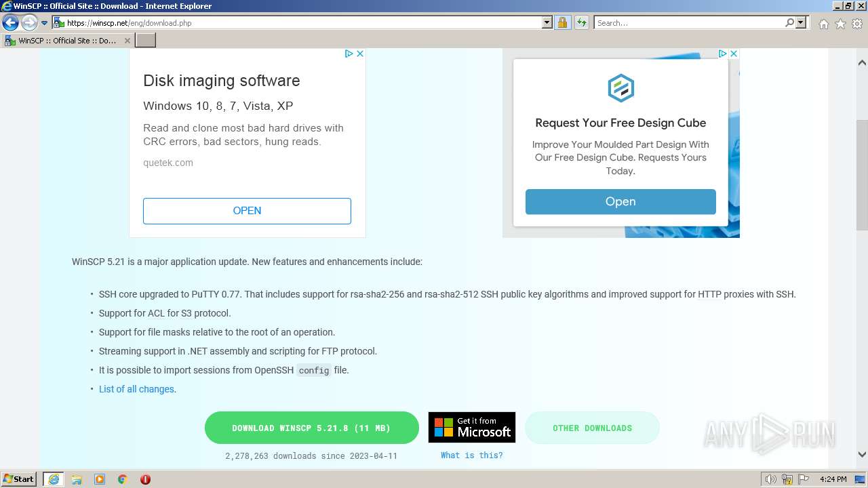Screen dimensions: 868x488
Task: Open the search provider dropdown arrow
Action: pos(801,23)
